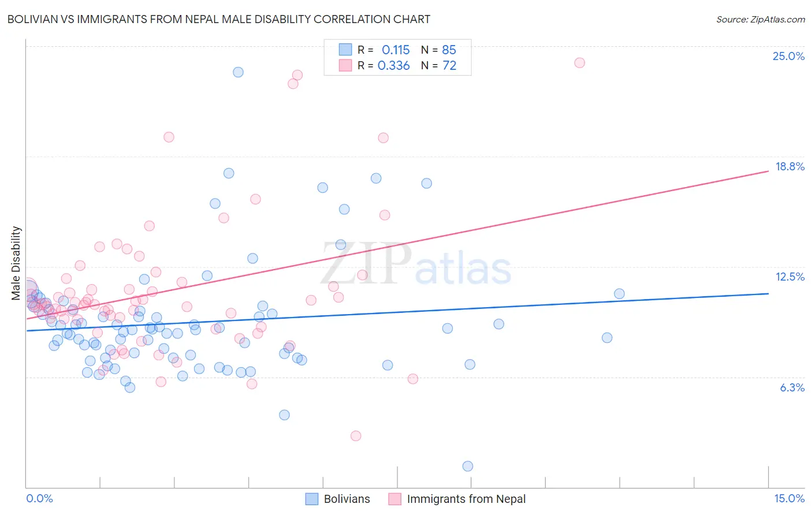This screenshot has height=515, width=812.
Task: Click the Immigrants from Nepal legend label
Action: coord(466,499)
